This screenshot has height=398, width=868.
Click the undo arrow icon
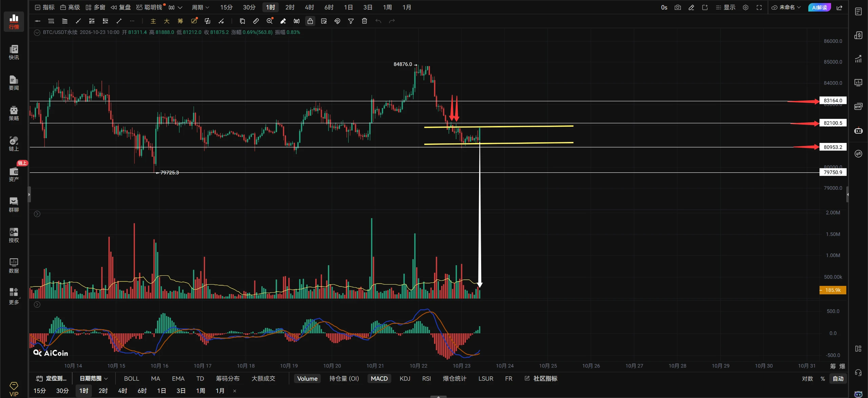pyautogui.click(x=378, y=21)
